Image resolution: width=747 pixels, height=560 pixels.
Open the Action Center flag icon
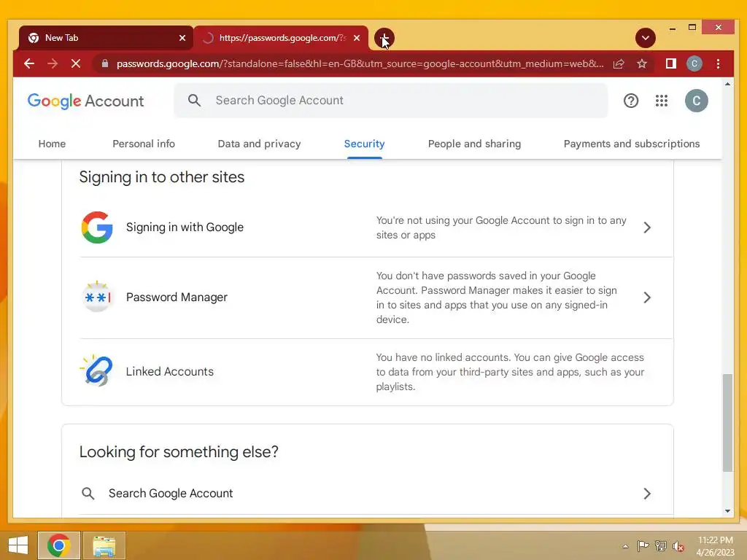tap(643, 546)
